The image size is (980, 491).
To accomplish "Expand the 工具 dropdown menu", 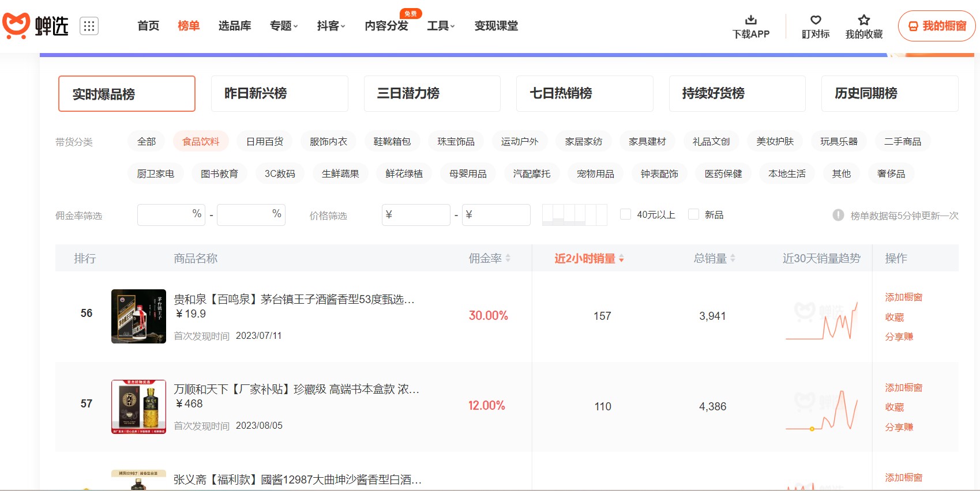I will pos(441,26).
